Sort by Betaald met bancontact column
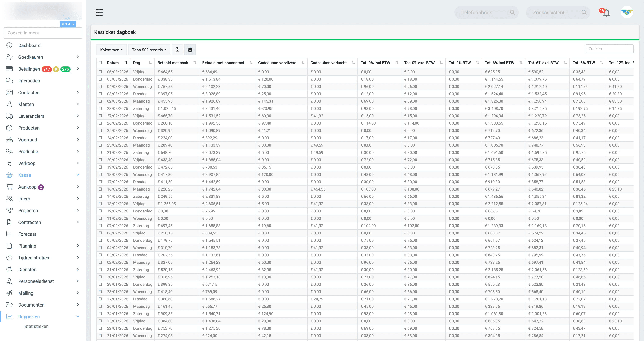This screenshot has width=644, height=341. click(227, 63)
